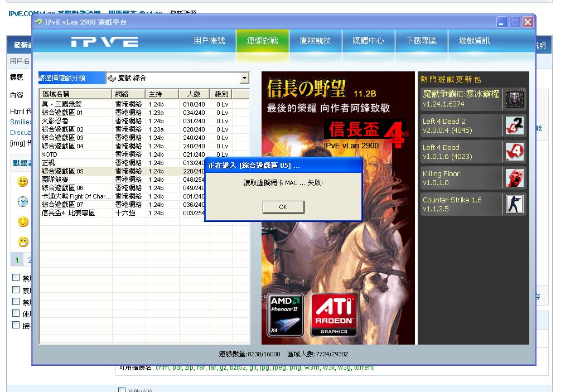
Task: Click the Counter-Strike 1.6 icon
Action: pos(515,204)
